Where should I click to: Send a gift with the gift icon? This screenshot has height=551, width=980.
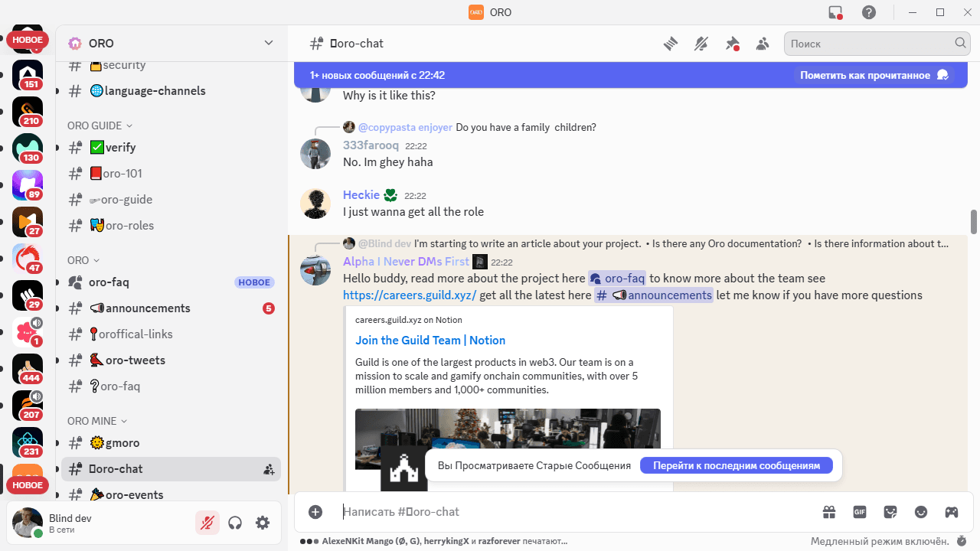click(829, 512)
